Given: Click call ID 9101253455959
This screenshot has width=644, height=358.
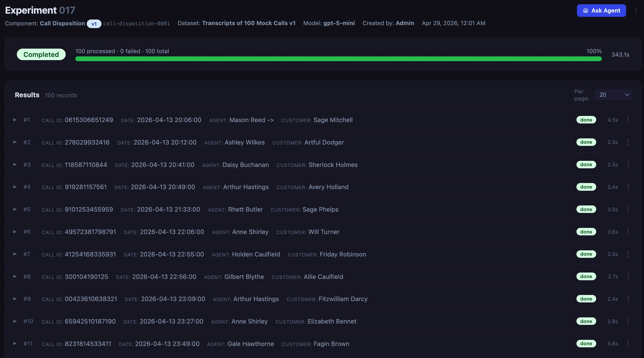Looking at the screenshot, I should pyautogui.click(x=89, y=209).
